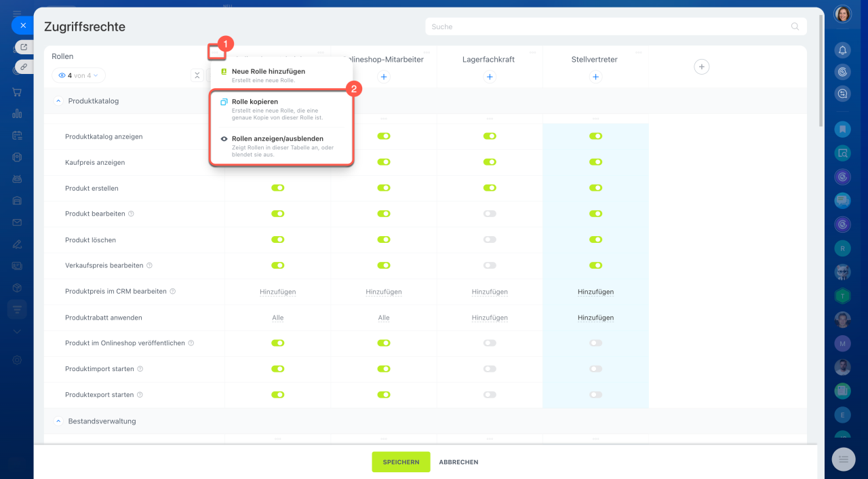Open the '4 von 4' roles visibility dropdown
Viewport: 868px width, 479px height.
(79, 76)
